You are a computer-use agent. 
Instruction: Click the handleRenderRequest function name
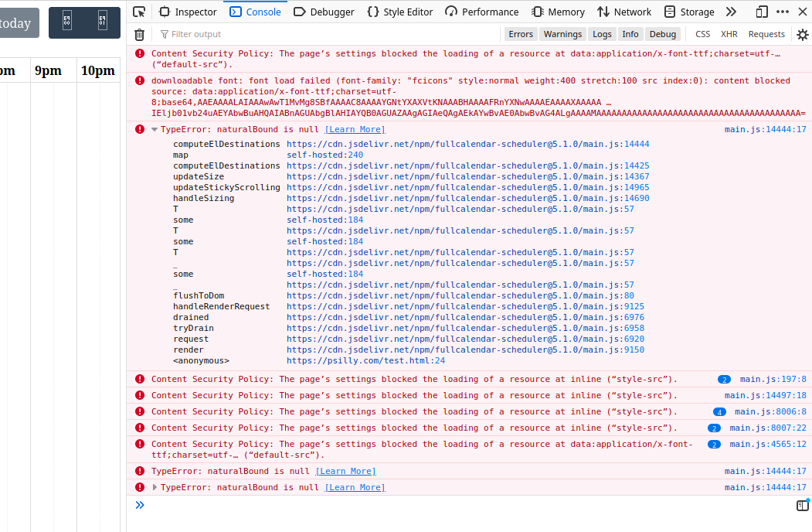click(x=221, y=307)
